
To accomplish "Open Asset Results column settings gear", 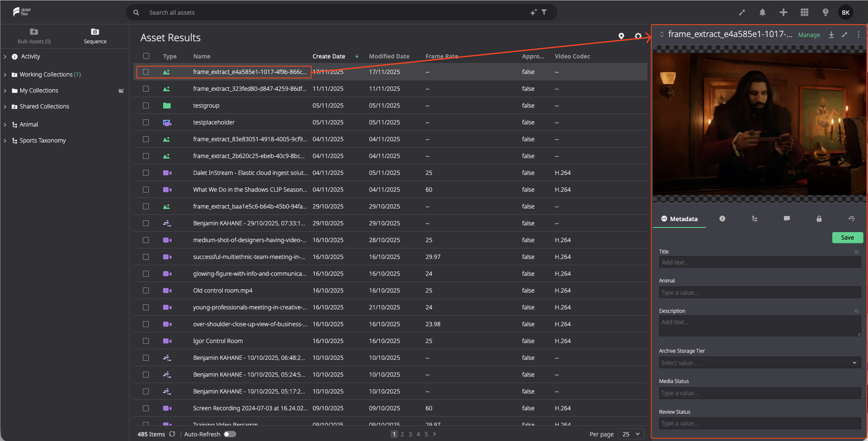I will [638, 36].
